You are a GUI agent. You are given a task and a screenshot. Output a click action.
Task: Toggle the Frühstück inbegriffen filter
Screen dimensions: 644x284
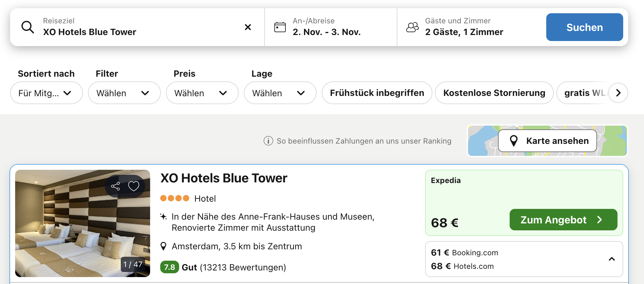(x=377, y=93)
